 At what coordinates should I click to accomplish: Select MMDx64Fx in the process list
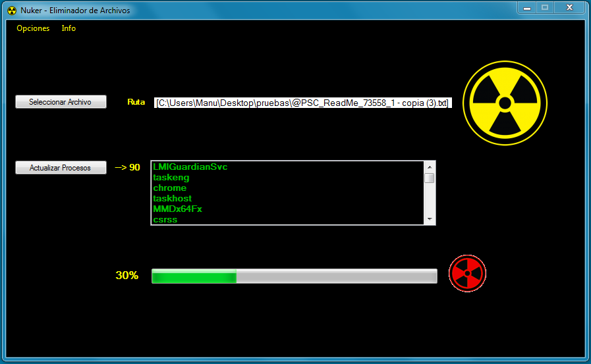(x=287, y=209)
